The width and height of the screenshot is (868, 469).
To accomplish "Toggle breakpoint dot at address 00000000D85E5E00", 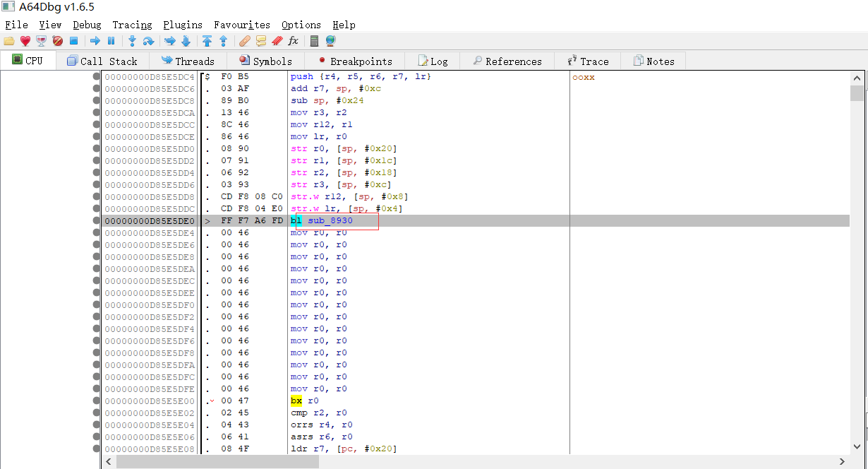I will click(97, 401).
